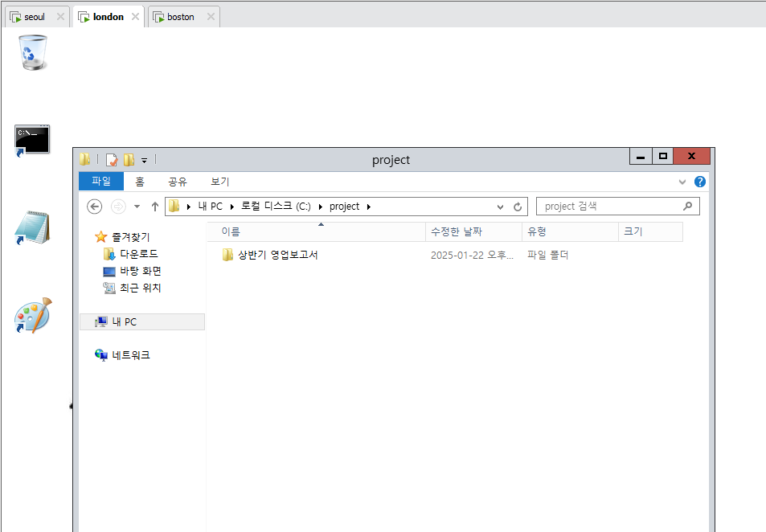Switch to the 공유 ribbon tab

coord(178,182)
